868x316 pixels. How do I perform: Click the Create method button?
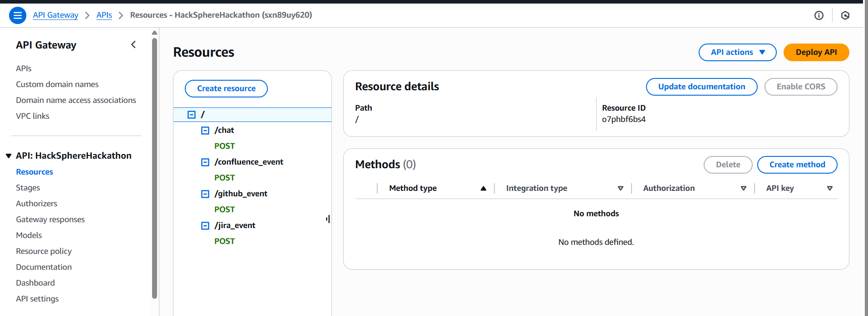(797, 165)
